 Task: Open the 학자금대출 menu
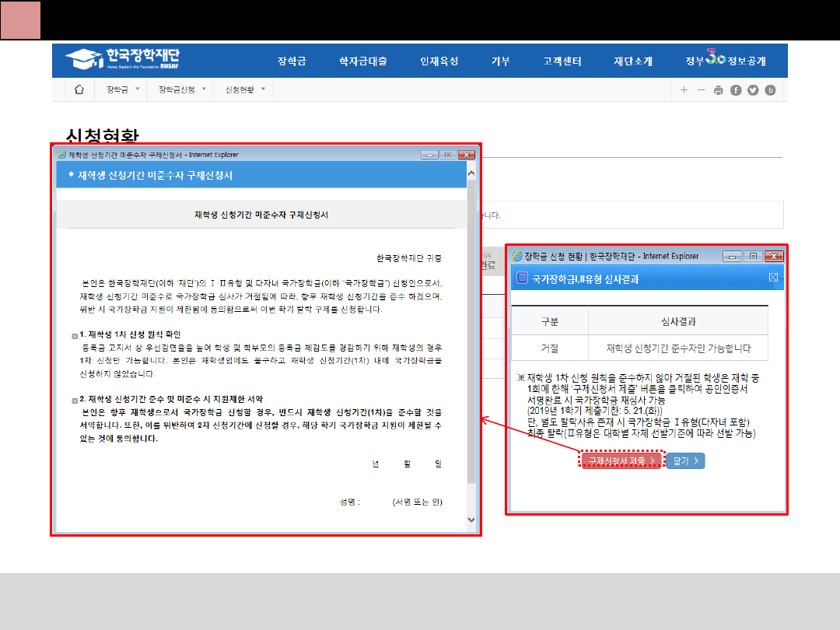pos(362,61)
